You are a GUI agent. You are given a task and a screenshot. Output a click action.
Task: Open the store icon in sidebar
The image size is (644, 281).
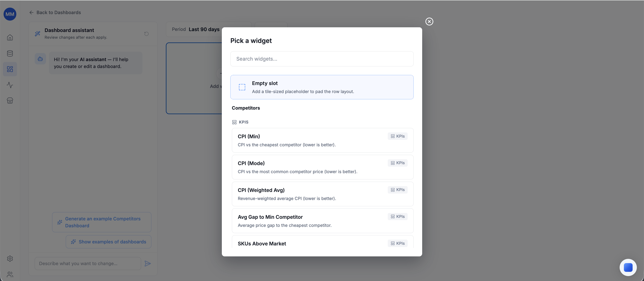click(x=10, y=101)
